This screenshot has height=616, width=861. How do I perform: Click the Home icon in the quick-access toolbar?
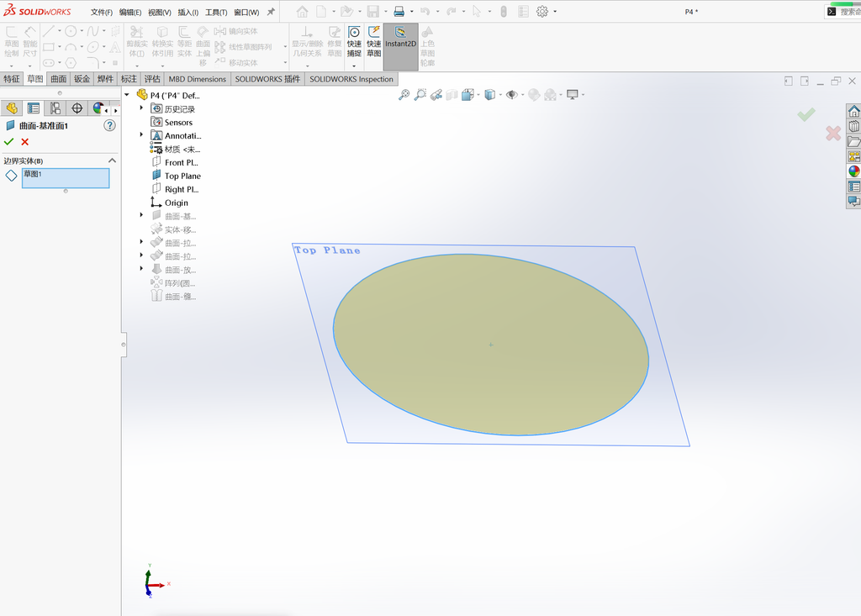(302, 12)
